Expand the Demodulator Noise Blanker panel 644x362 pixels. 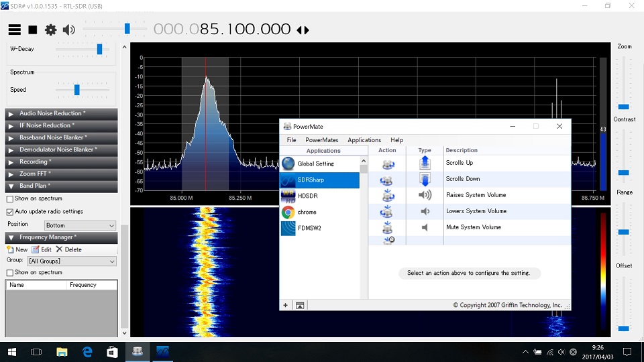(61, 149)
